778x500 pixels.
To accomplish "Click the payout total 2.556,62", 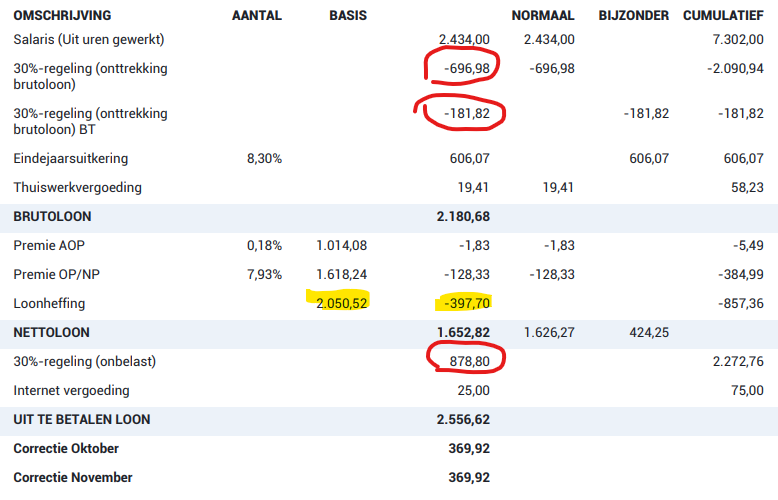I will point(463,420).
